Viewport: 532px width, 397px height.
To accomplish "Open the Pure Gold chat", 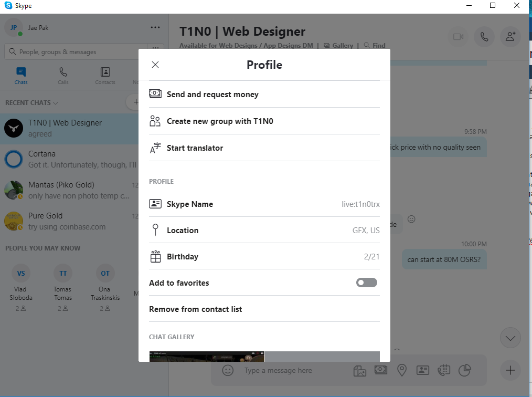I will tap(69, 221).
